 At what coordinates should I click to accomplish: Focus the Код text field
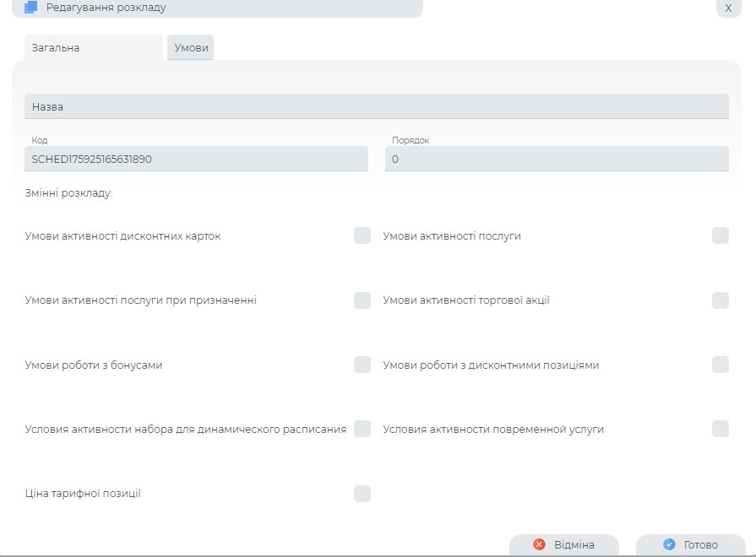196,159
